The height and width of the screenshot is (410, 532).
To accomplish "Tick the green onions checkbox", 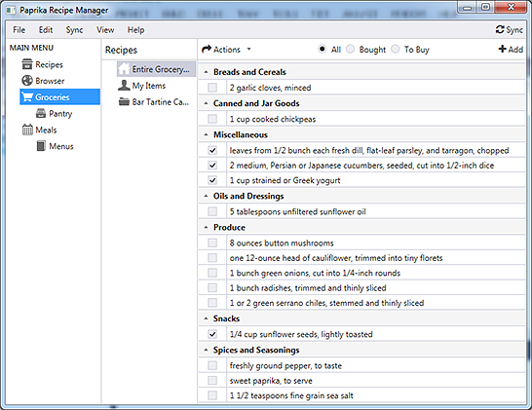I will (212, 273).
